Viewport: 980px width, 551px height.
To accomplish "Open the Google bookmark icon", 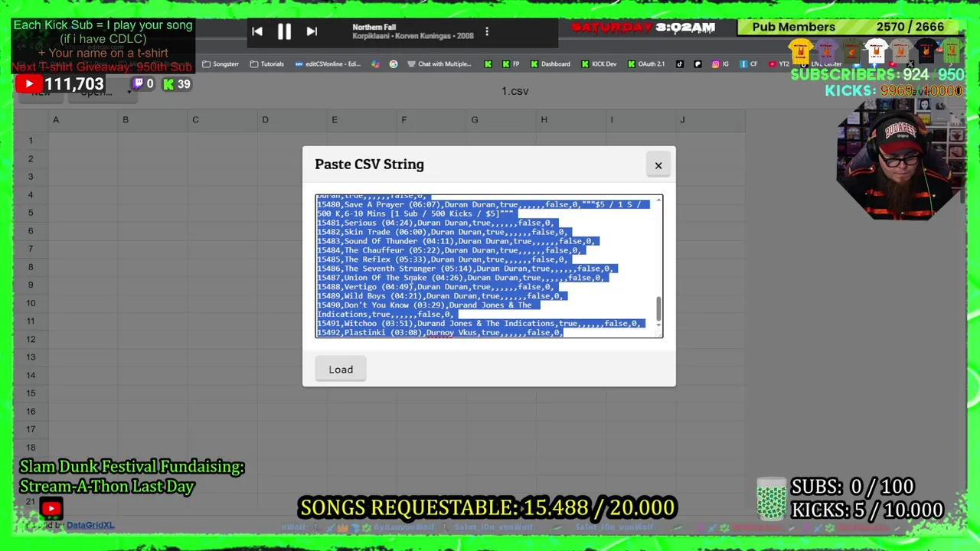I will tap(394, 64).
